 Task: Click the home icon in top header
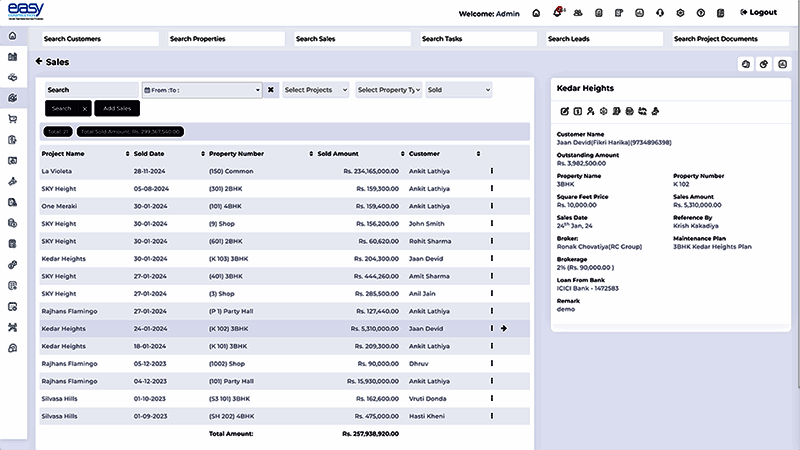(x=536, y=13)
